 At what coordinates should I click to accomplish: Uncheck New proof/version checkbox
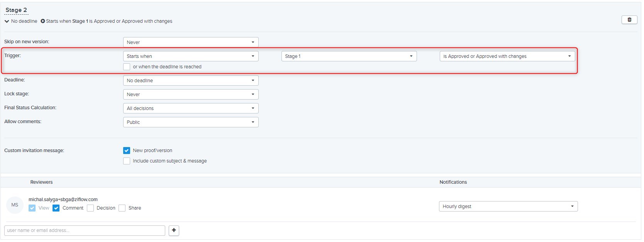coord(127,151)
